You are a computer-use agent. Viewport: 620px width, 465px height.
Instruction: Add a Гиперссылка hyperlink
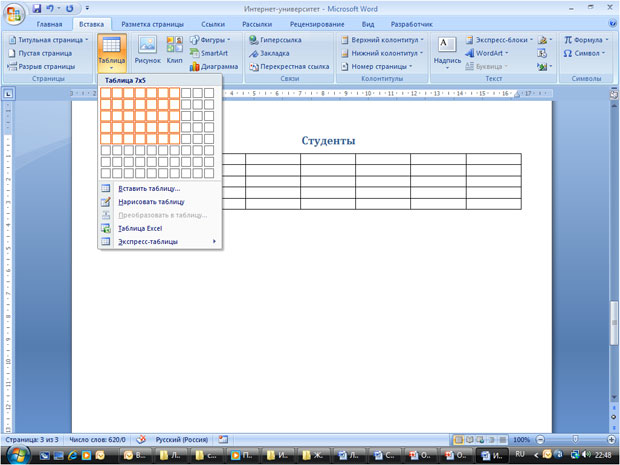(275, 40)
